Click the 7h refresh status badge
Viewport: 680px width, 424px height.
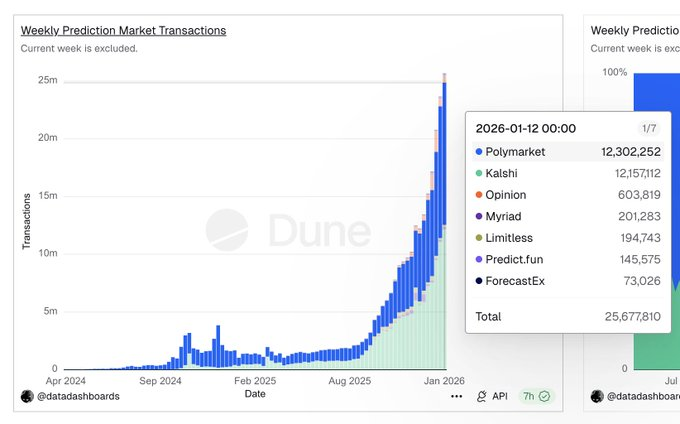536,396
